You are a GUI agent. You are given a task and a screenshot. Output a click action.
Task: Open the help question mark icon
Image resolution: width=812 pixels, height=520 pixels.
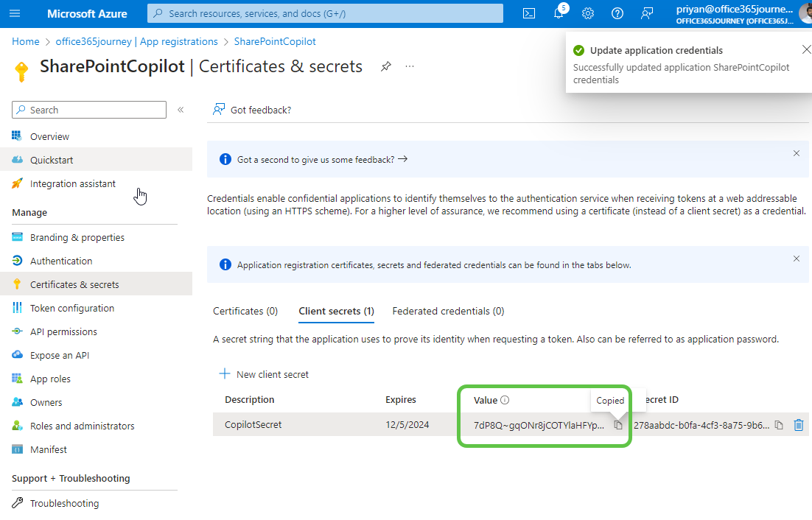pyautogui.click(x=617, y=13)
